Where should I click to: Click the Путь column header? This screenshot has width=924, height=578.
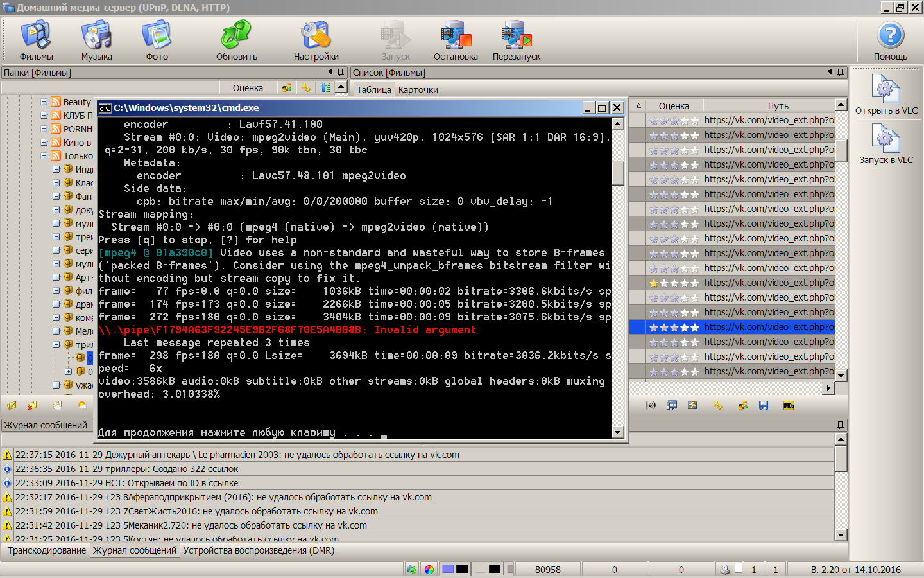click(x=778, y=106)
